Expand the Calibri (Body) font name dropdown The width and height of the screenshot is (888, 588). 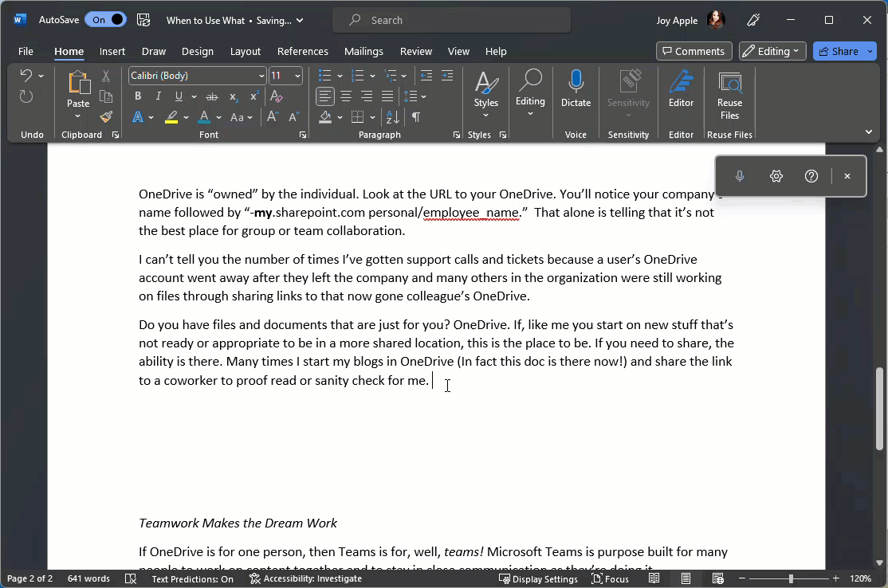pyautogui.click(x=261, y=76)
